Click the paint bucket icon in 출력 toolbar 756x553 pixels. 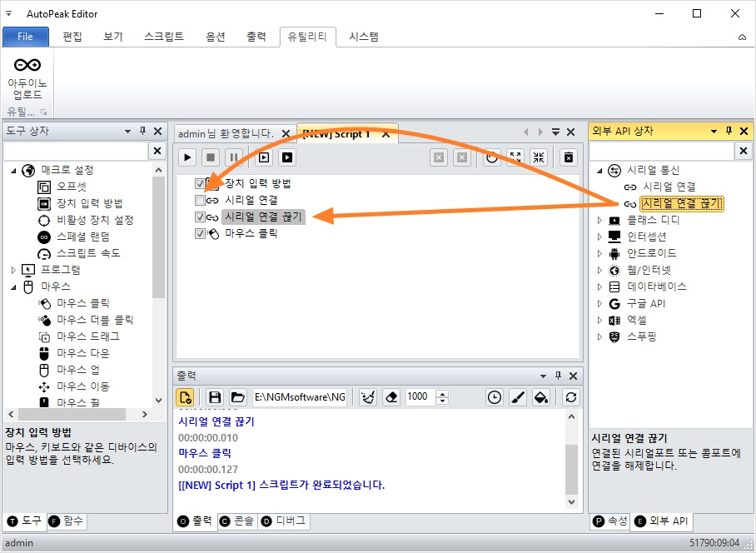[541, 397]
